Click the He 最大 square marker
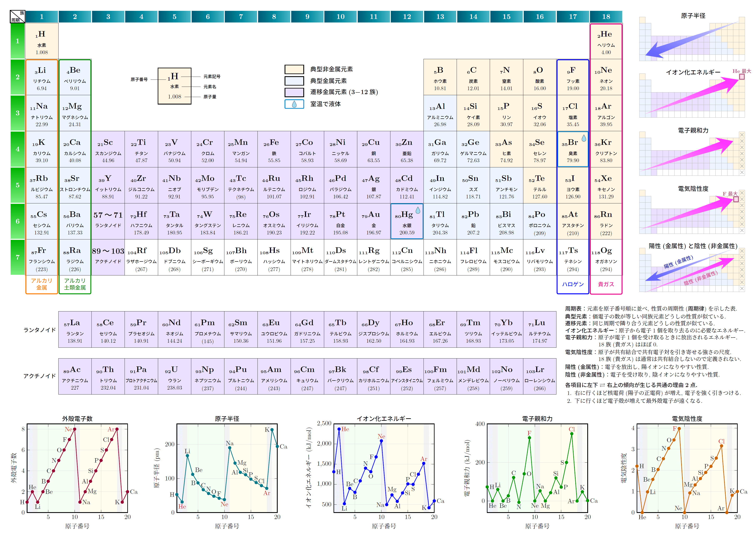The image size is (756, 534). [x=741, y=77]
